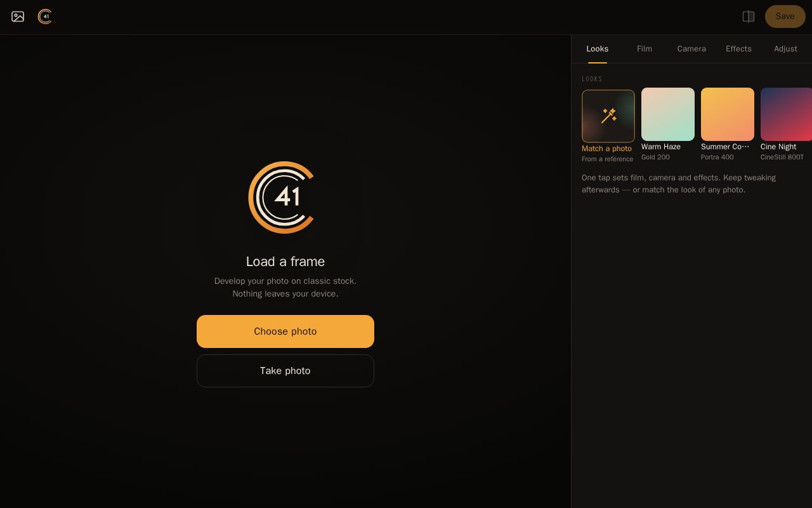
Task: Open the photo library icon
Action: (18, 17)
